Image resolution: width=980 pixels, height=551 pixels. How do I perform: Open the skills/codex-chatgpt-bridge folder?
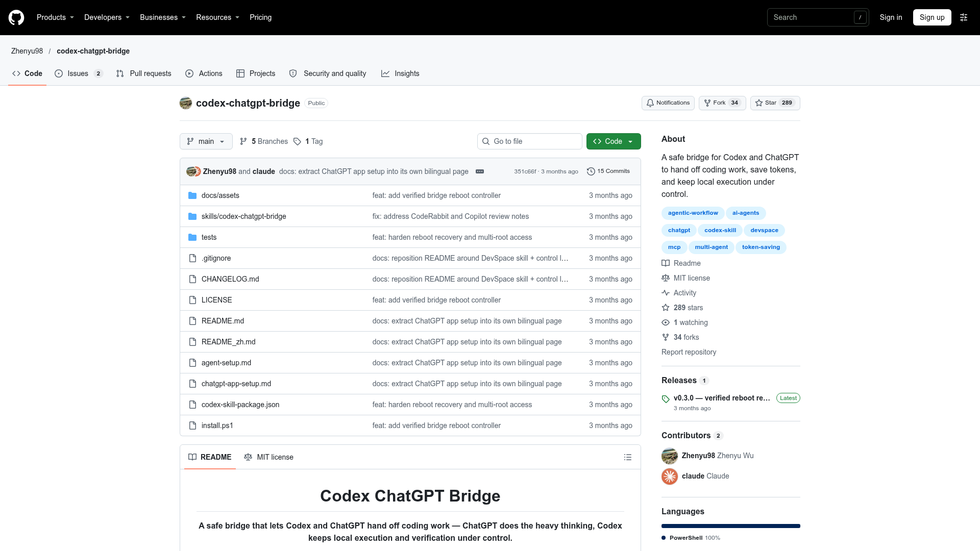click(x=244, y=216)
